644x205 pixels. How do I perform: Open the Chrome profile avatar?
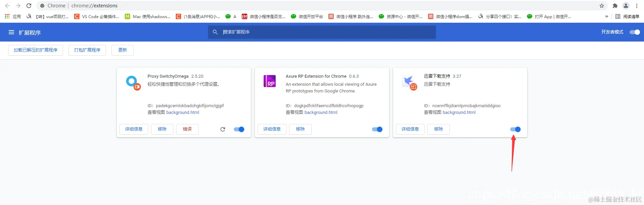(x=626, y=6)
